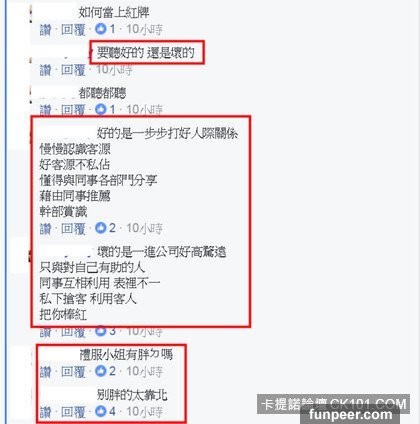The width and height of the screenshot is (420, 424).
Task: View the 2 likes under 幹部賞識 comment
Action: click(x=105, y=228)
